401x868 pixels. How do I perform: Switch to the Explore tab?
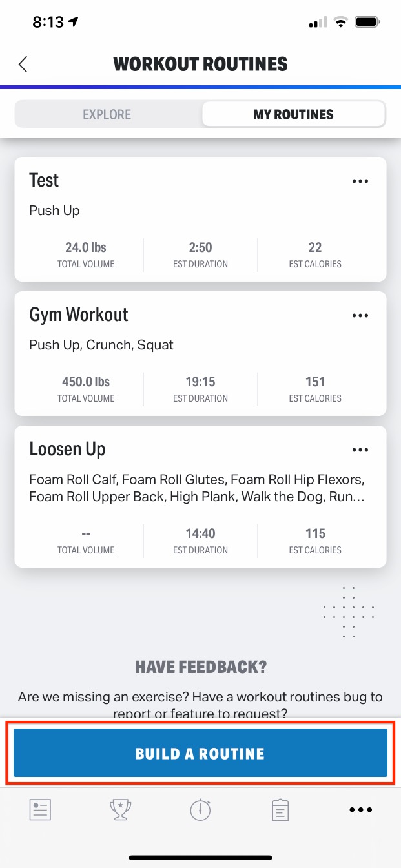click(107, 114)
